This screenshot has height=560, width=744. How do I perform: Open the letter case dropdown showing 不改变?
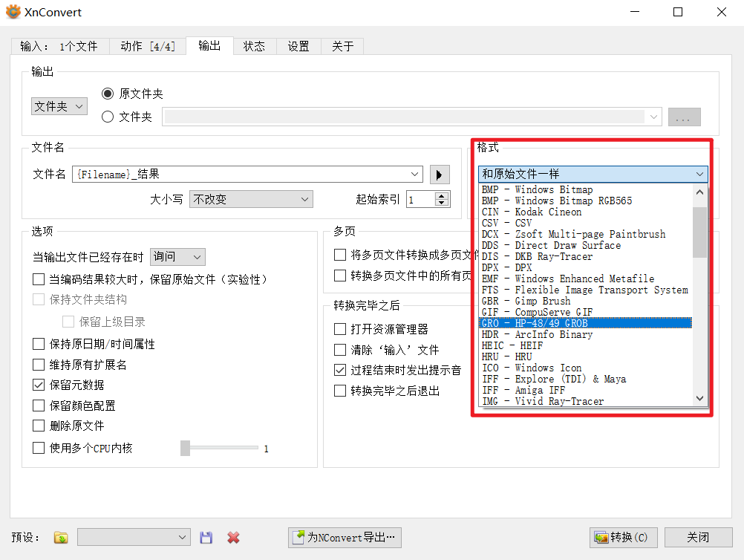(252, 199)
